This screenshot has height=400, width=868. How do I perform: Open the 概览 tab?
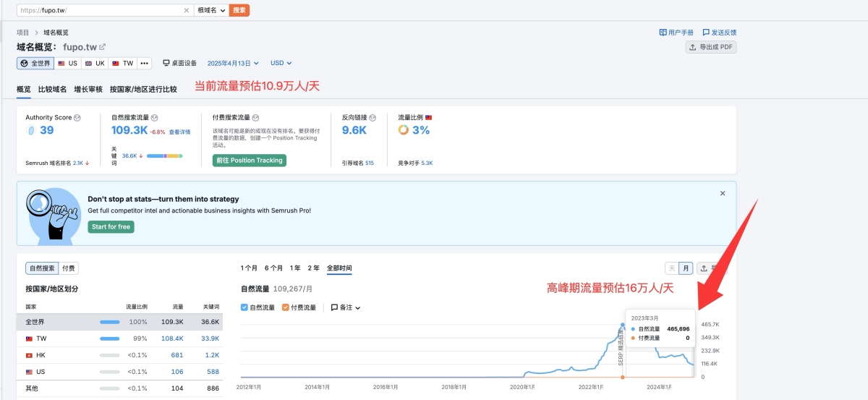click(x=24, y=90)
